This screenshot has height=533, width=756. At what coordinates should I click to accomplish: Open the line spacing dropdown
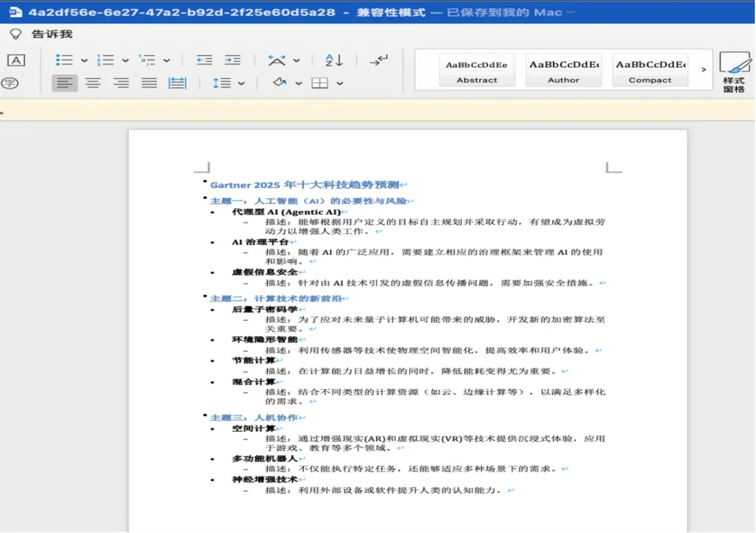click(x=241, y=83)
